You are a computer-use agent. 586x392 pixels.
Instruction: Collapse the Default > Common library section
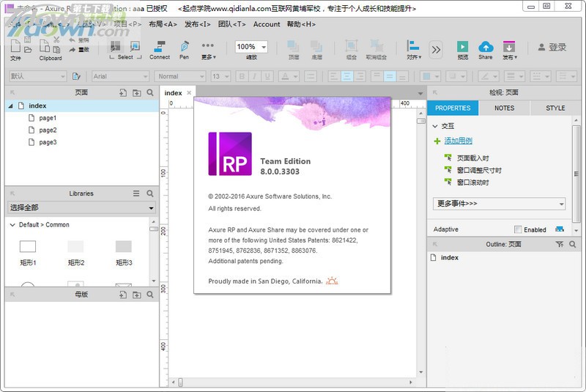(x=12, y=225)
